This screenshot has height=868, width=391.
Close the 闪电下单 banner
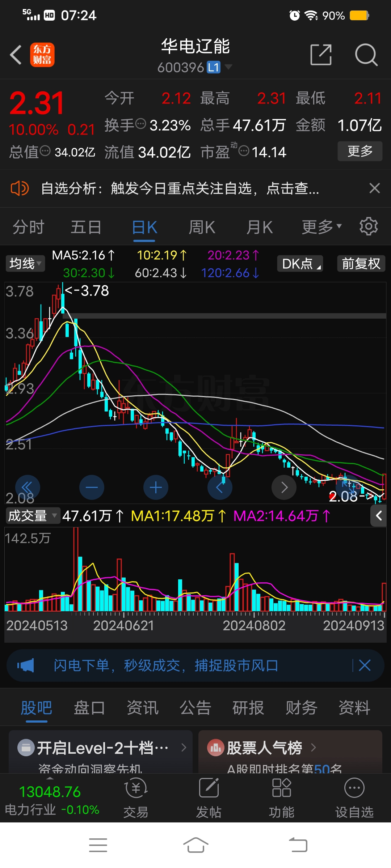[x=365, y=665]
